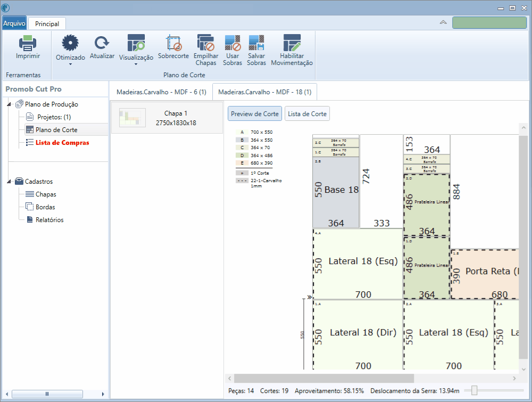Click the 'Deslocamento da Serra: 13.94m' status text
The width and height of the screenshot is (532, 402).
point(414,391)
